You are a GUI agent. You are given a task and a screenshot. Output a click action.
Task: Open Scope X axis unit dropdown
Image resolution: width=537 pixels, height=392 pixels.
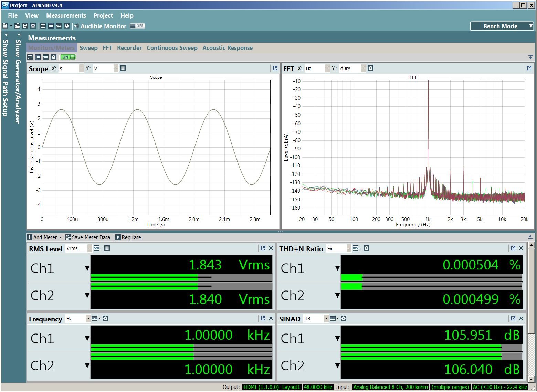pyautogui.click(x=82, y=68)
